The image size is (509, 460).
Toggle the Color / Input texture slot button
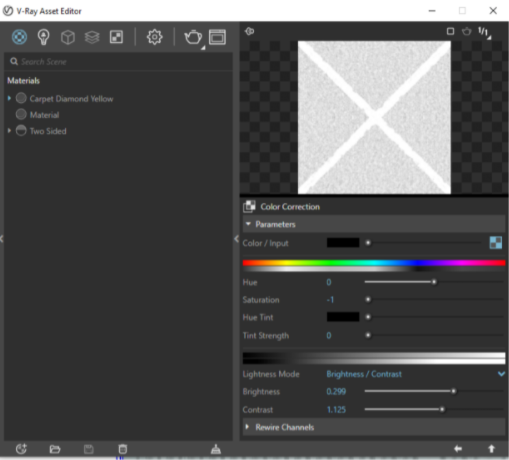pyautogui.click(x=496, y=243)
